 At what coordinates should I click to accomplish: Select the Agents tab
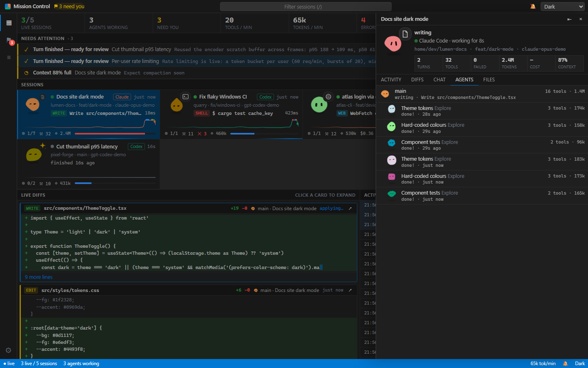(x=464, y=80)
